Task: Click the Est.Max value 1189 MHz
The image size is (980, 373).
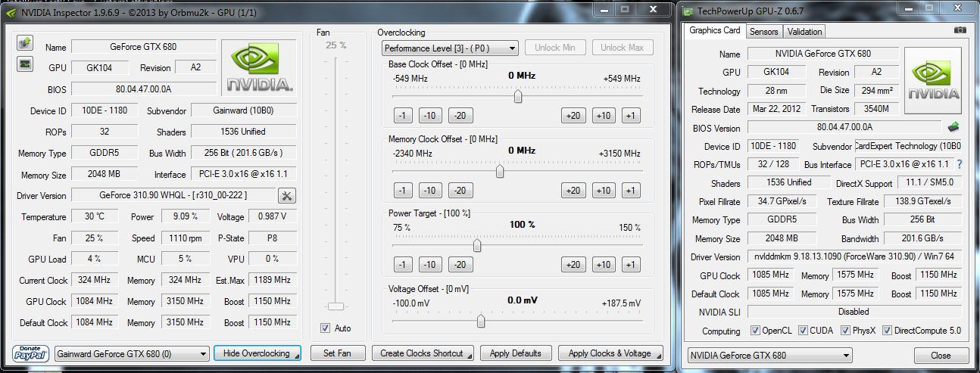Action: click(x=273, y=280)
